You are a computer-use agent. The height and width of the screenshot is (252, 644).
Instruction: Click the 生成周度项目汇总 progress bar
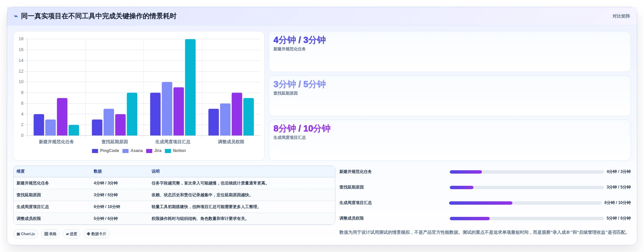pyautogui.click(x=525, y=203)
